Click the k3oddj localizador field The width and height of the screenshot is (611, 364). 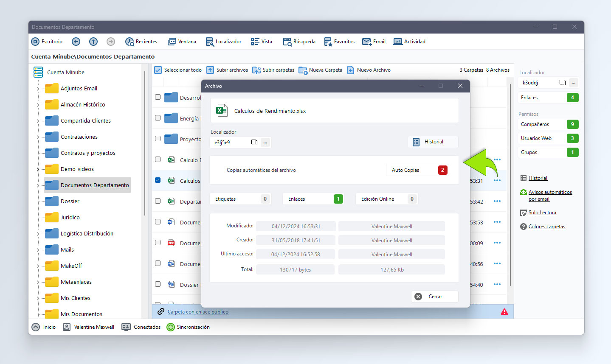click(x=537, y=83)
